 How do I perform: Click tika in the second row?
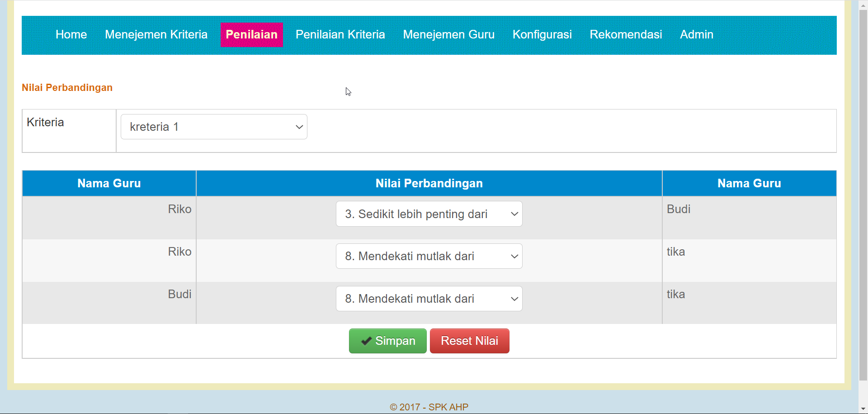click(x=676, y=252)
